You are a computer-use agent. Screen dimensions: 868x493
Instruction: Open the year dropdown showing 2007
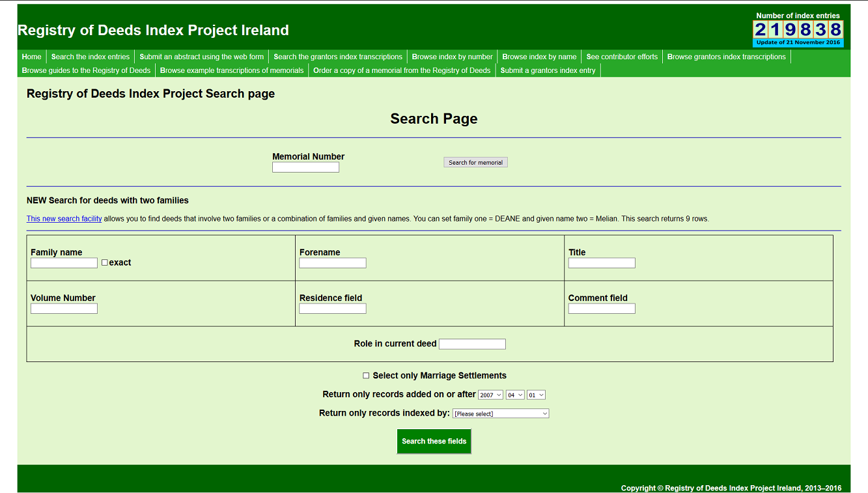click(490, 394)
